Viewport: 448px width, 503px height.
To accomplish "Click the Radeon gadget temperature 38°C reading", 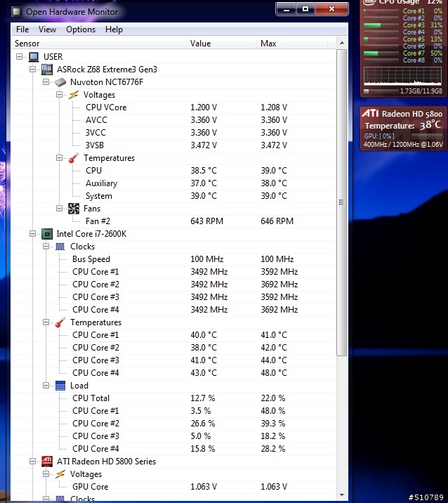I will coord(430,125).
